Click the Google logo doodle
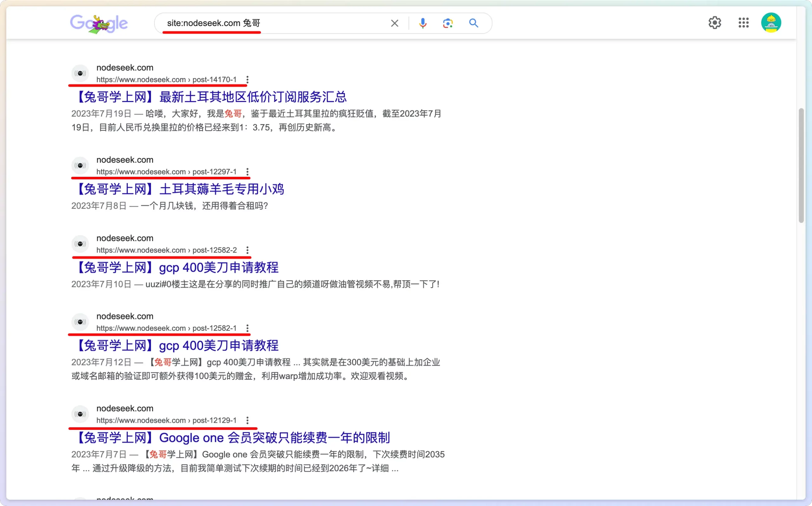The width and height of the screenshot is (812, 506). [x=99, y=23]
